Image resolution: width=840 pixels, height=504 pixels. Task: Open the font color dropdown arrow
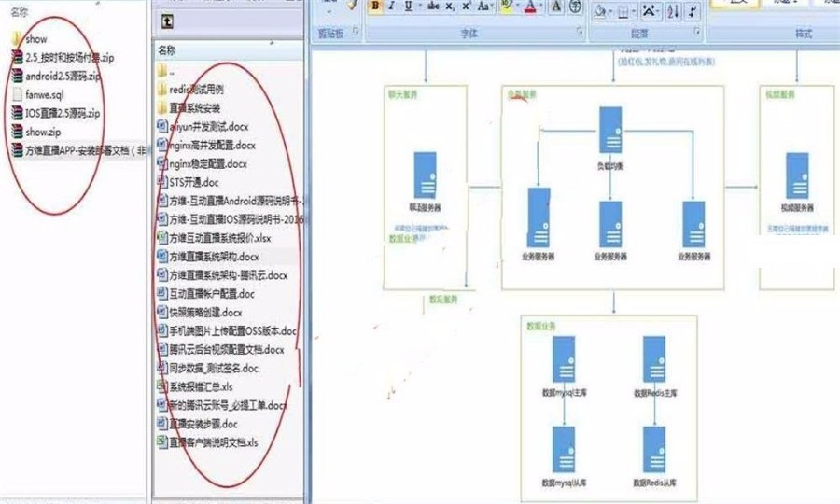pos(541,7)
